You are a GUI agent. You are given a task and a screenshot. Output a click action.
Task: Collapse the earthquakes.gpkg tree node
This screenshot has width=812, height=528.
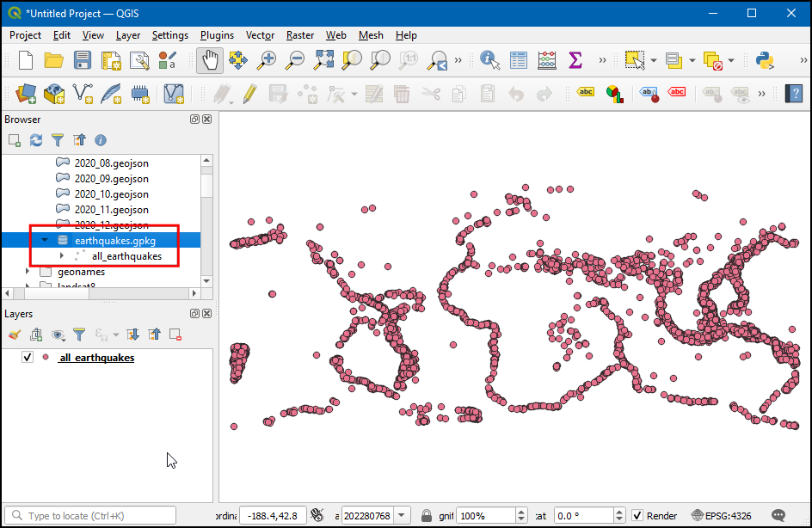(x=45, y=241)
